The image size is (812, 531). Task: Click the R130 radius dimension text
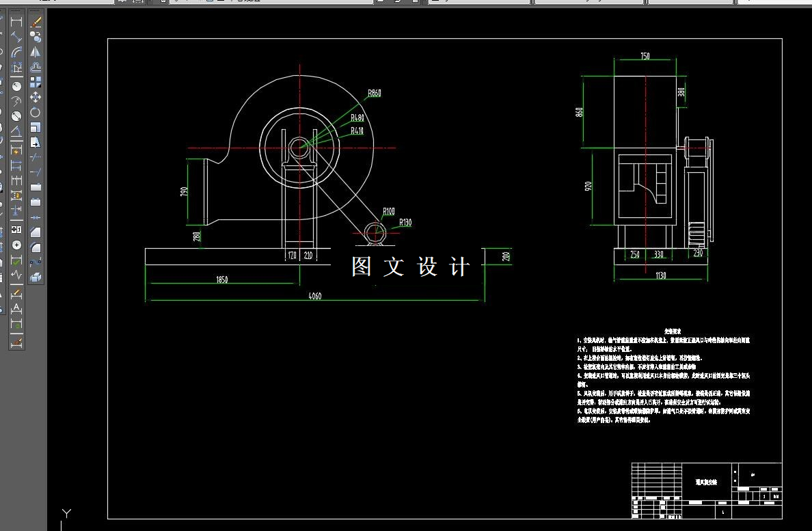point(405,223)
